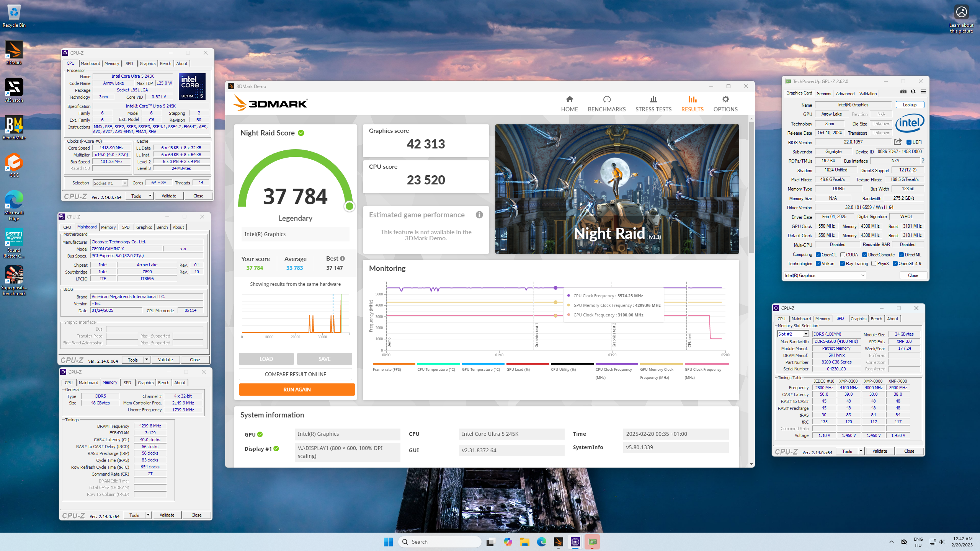Image resolution: width=980 pixels, height=551 pixels.
Task: Open the Intel(R) Graphics GPU selector in GPU-Z
Action: (824, 275)
